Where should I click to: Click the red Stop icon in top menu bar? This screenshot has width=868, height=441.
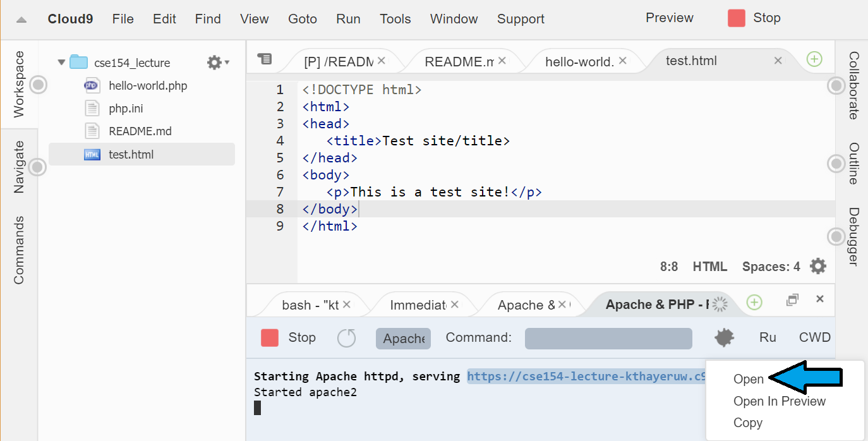[736, 18]
